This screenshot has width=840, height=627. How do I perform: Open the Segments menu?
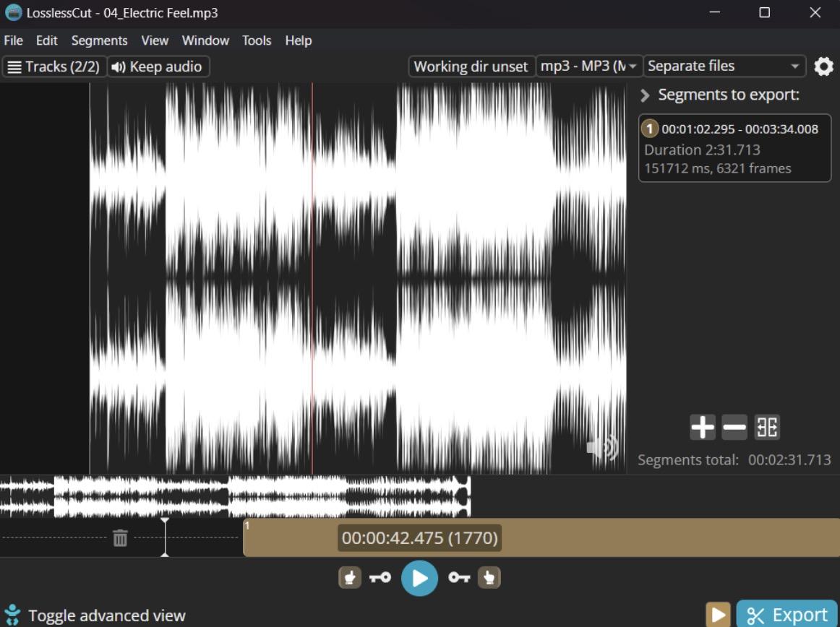tap(99, 40)
